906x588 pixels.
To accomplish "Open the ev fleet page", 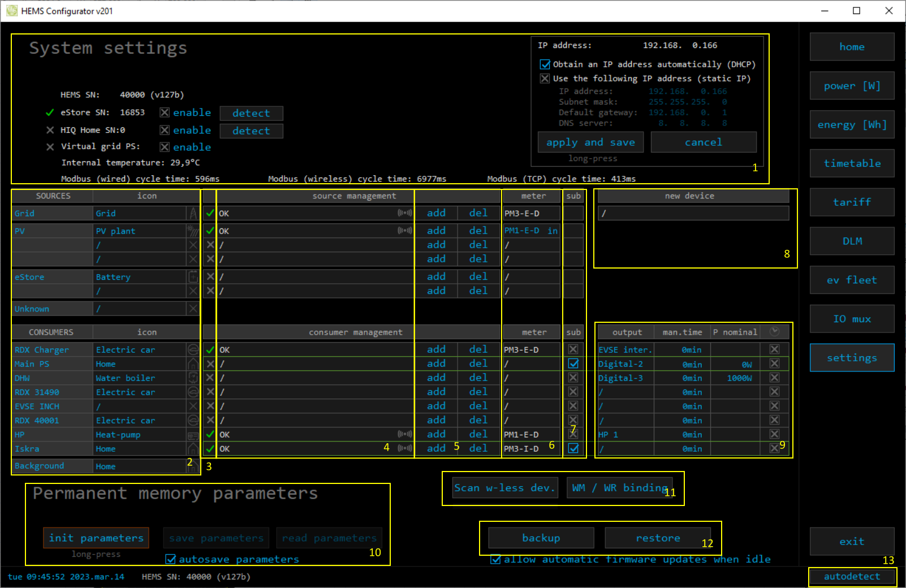I will point(852,280).
